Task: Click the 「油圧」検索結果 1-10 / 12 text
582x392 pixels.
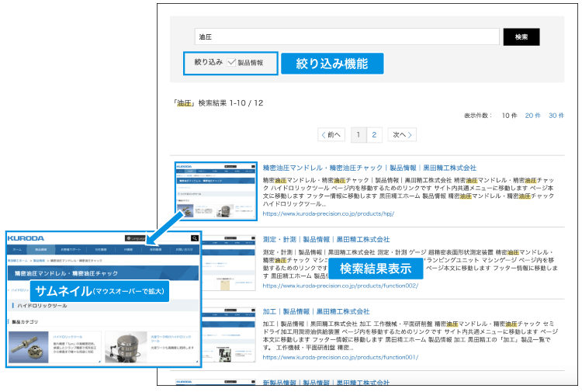Action: click(x=218, y=102)
